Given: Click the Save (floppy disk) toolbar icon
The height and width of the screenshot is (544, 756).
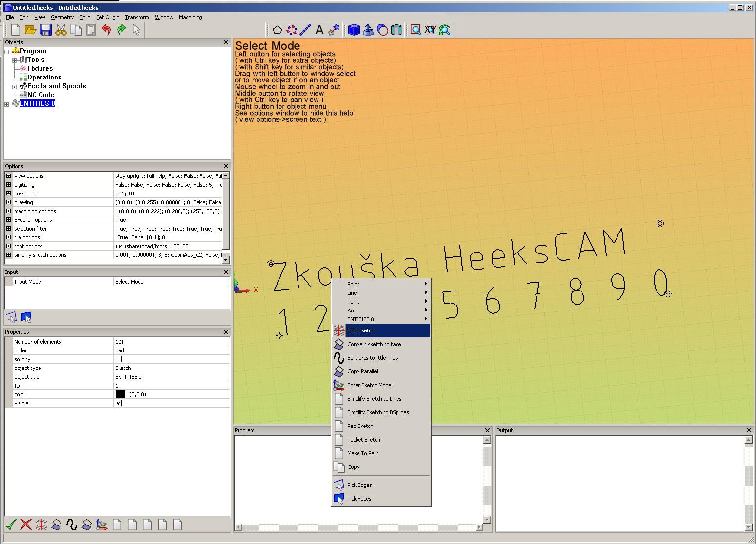Looking at the screenshot, I should [x=46, y=30].
